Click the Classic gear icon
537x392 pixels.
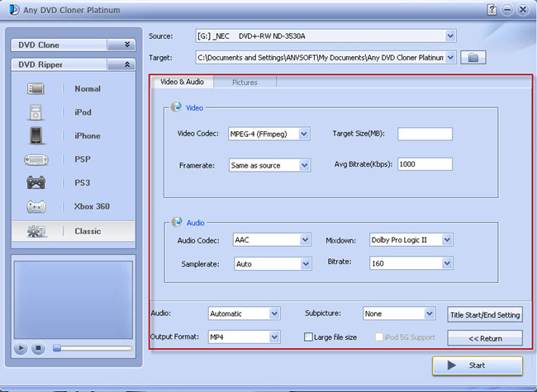(36, 231)
